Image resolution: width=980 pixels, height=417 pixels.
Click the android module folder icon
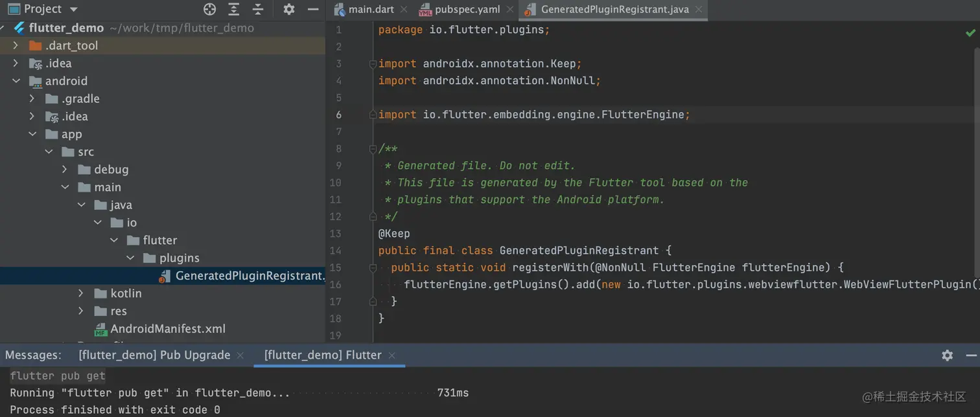coord(36,82)
